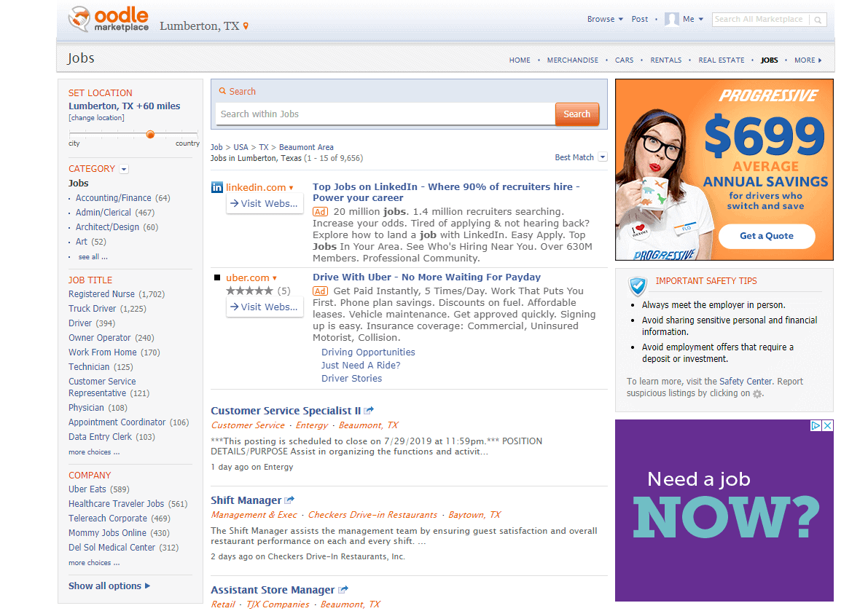
Task: Open external link icon next to Assistant Store Manager
Action: point(343,589)
